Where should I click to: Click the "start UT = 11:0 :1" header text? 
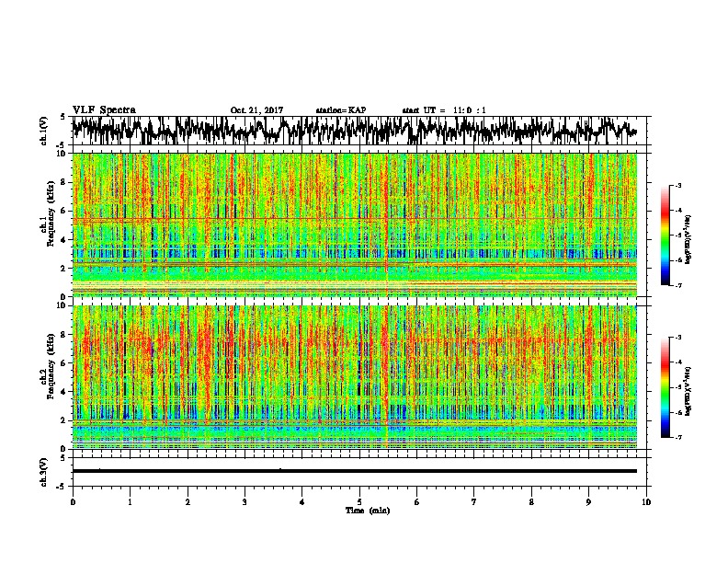coord(444,110)
